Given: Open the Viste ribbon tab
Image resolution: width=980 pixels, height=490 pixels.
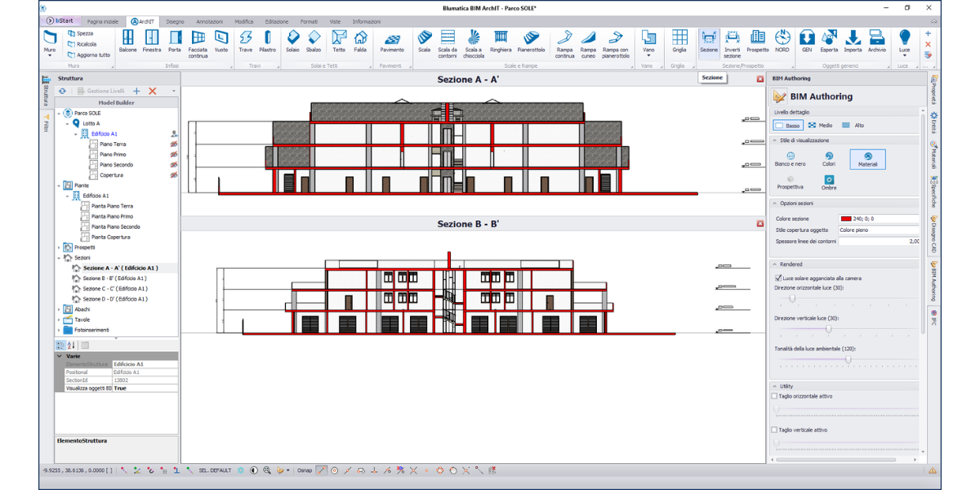Looking at the screenshot, I should (x=335, y=21).
